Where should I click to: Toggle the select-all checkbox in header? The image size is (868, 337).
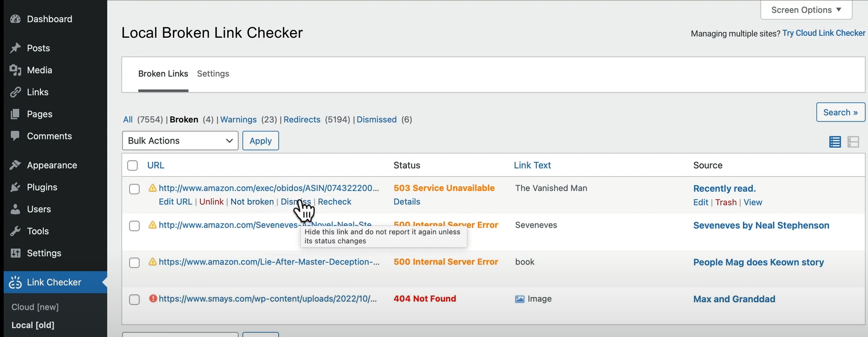point(132,166)
